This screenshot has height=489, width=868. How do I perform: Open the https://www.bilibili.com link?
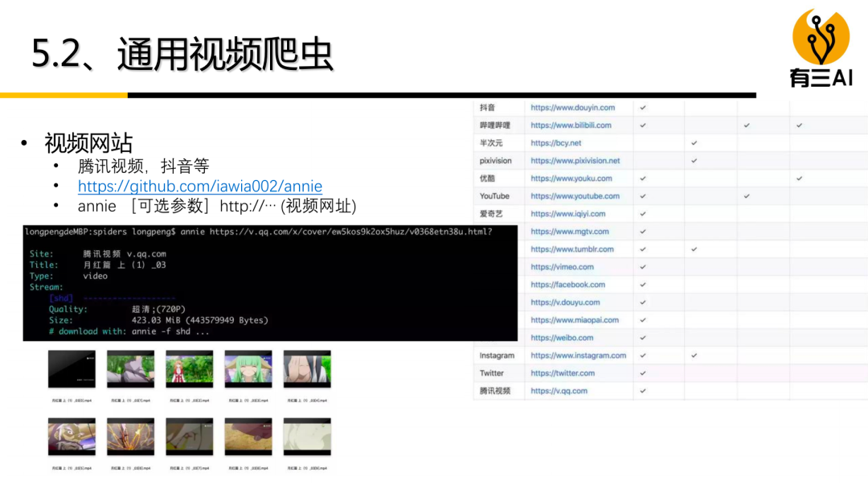(571, 125)
